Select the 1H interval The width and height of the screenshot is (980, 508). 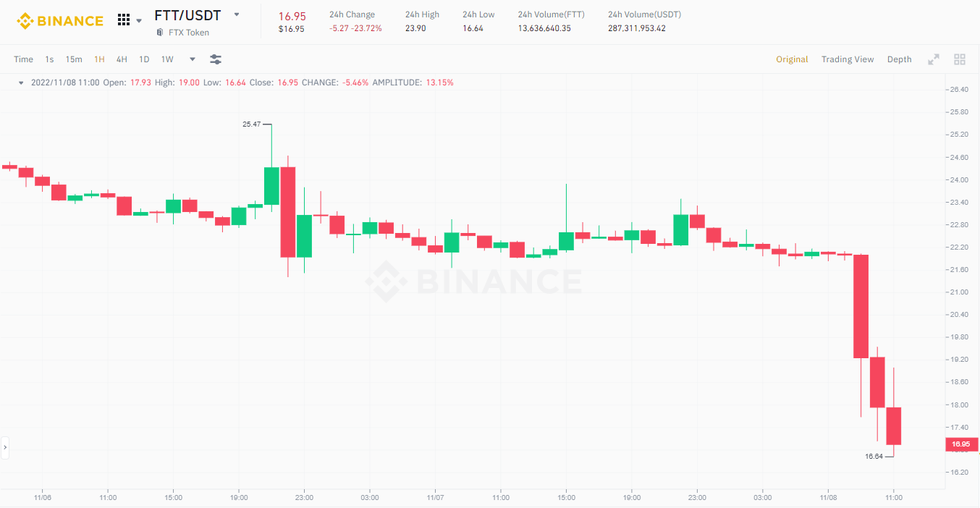tap(99, 59)
